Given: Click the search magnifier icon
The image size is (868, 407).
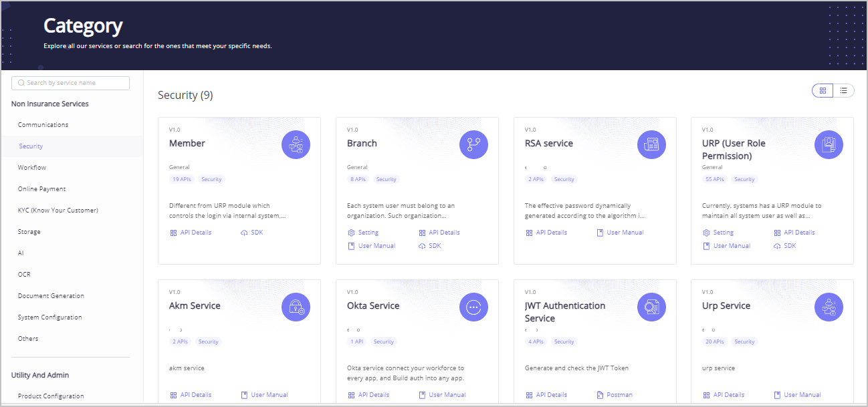Looking at the screenshot, I should coord(21,83).
